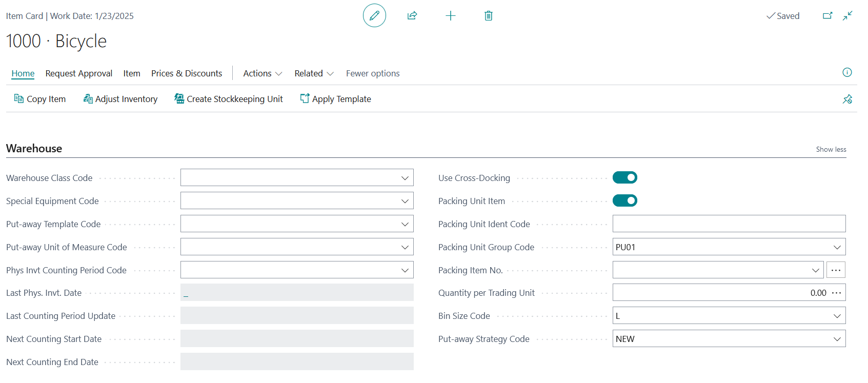Turn off the Packing Unit Item switch
Screen dimensions: 868x383
click(x=624, y=200)
